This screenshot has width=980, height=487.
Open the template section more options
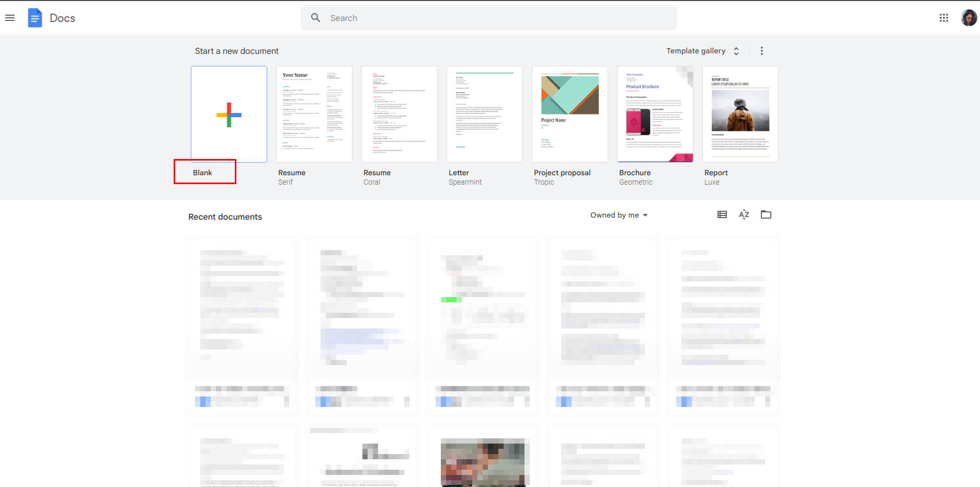[761, 51]
